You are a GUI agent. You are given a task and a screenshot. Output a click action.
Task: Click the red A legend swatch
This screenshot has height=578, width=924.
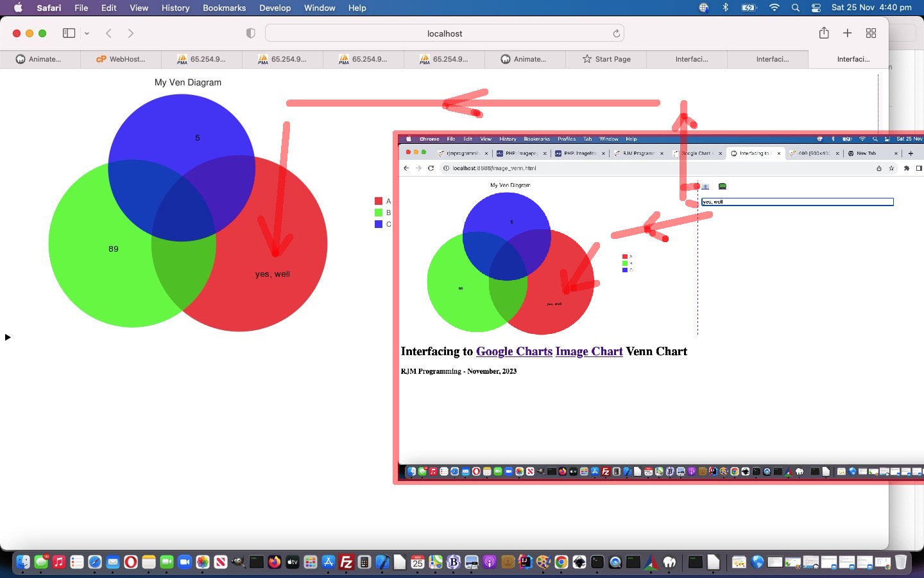pyautogui.click(x=379, y=201)
